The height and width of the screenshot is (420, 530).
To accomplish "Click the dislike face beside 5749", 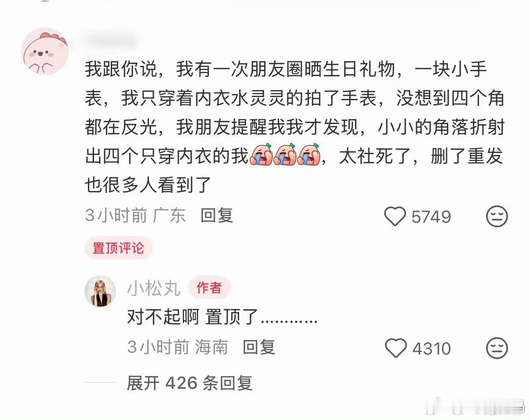I will point(497,217).
